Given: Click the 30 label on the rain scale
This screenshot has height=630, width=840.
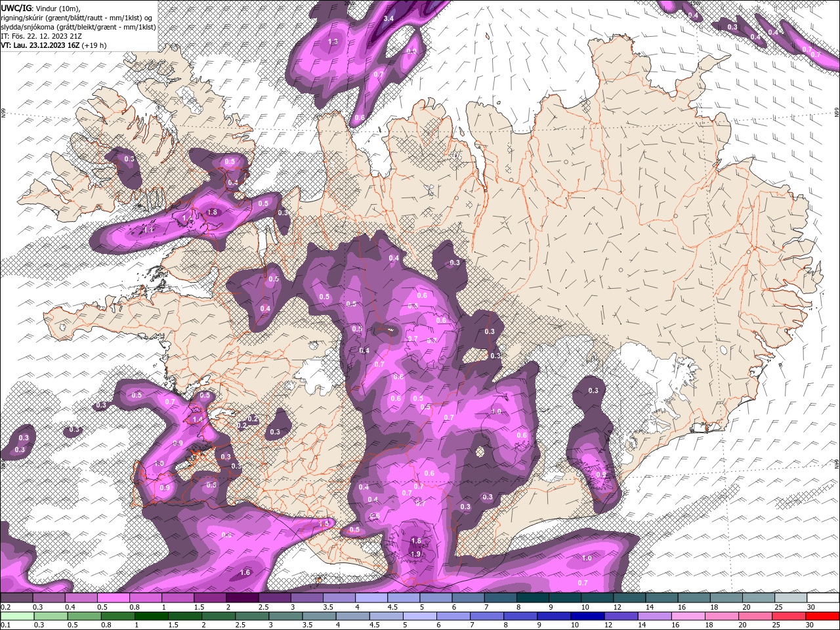Looking at the screenshot, I should (x=810, y=625).
